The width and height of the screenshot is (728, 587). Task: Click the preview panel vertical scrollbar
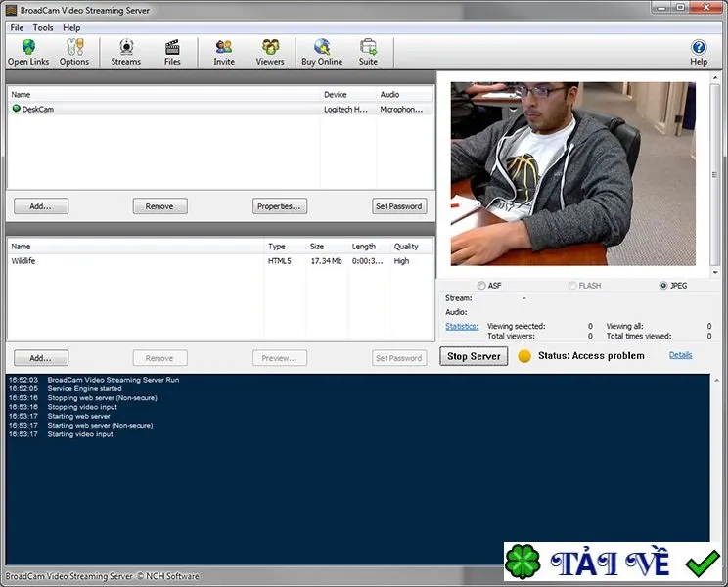coord(715,174)
